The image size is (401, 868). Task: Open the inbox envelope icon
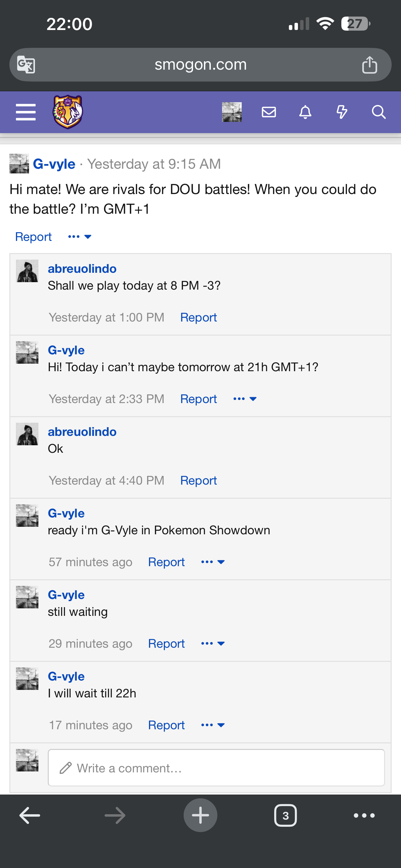pyautogui.click(x=269, y=112)
